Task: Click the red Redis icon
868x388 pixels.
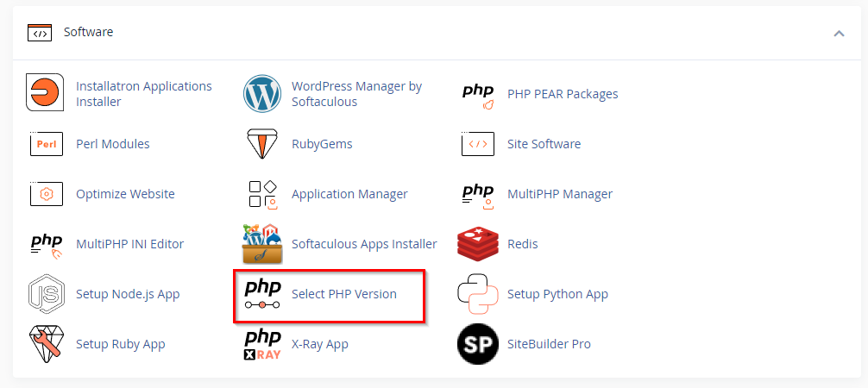Action: (x=478, y=243)
